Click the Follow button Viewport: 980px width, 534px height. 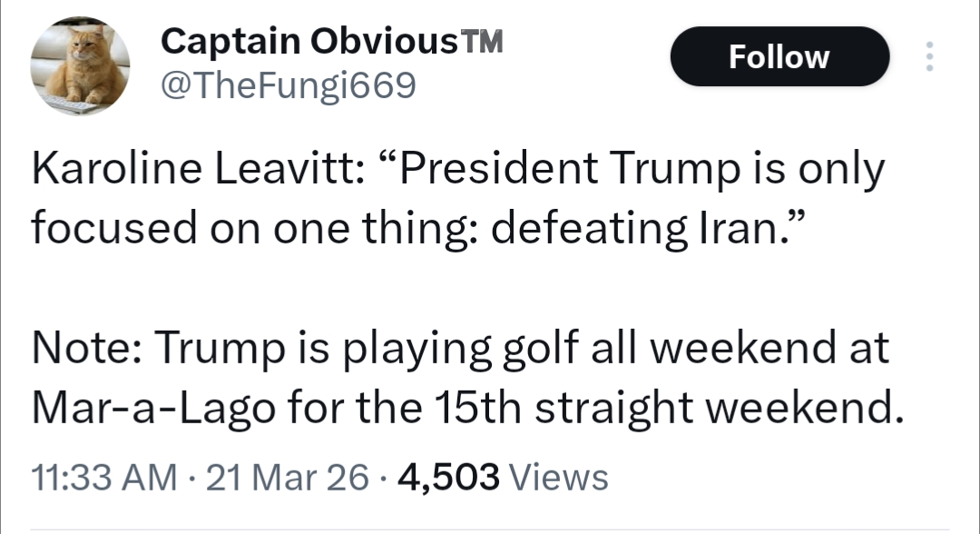(x=779, y=57)
